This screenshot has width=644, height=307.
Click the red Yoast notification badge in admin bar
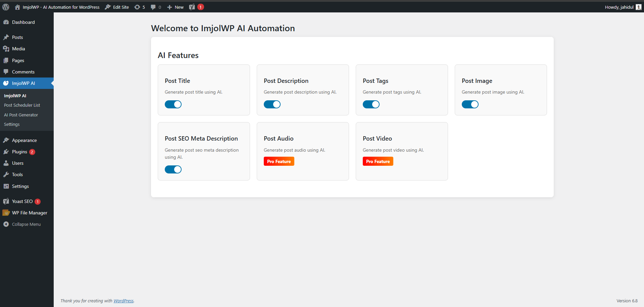(x=201, y=7)
